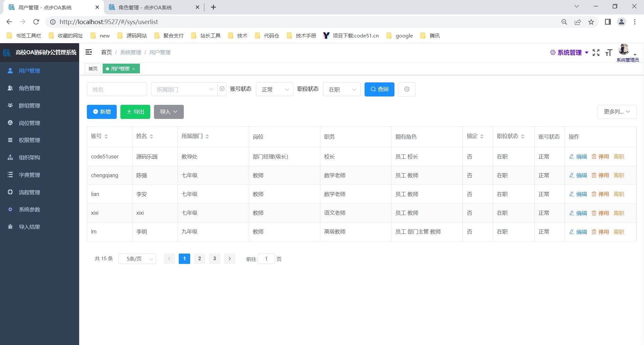Expand the 更多列 column selector

(x=617, y=112)
